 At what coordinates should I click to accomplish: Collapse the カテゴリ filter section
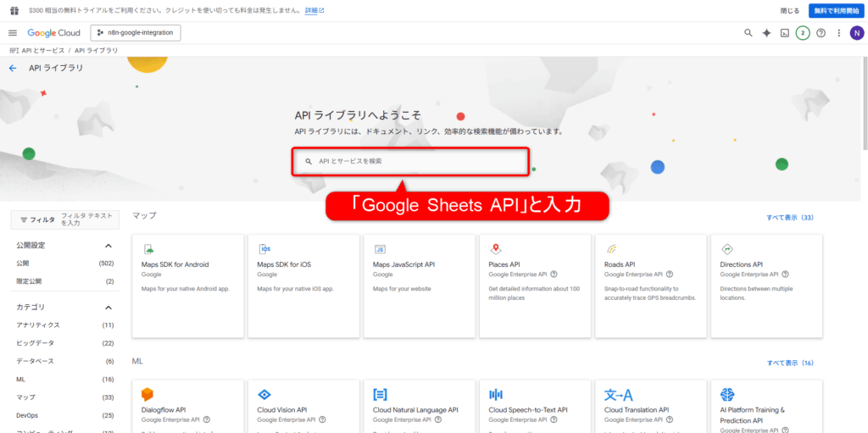coord(108,308)
